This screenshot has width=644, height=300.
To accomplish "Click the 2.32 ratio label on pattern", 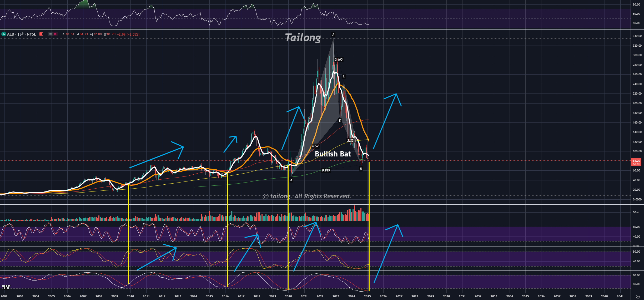I will (350, 141).
